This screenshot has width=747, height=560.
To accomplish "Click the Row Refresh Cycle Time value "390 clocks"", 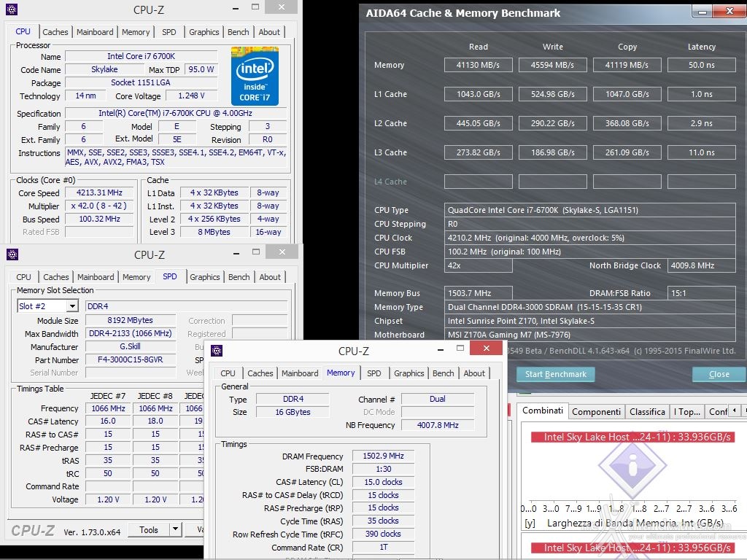I will coord(384,534).
